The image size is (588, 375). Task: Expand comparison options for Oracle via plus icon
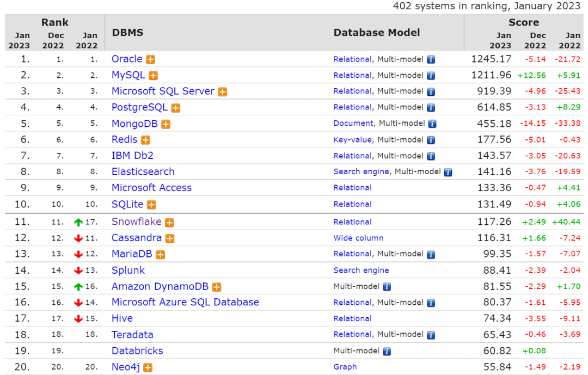tap(150, 59)
